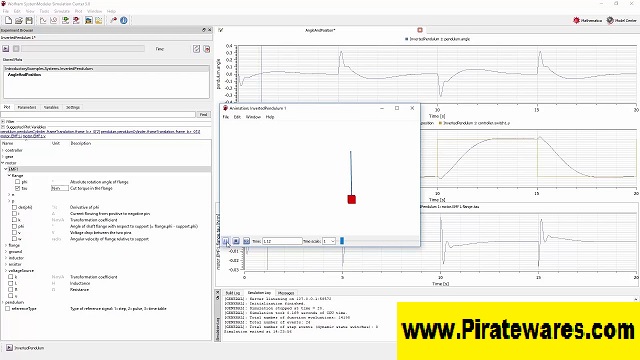Uncheck the tau variable checkbox
This screenshot has width=640, height=360.
[18, 188]
